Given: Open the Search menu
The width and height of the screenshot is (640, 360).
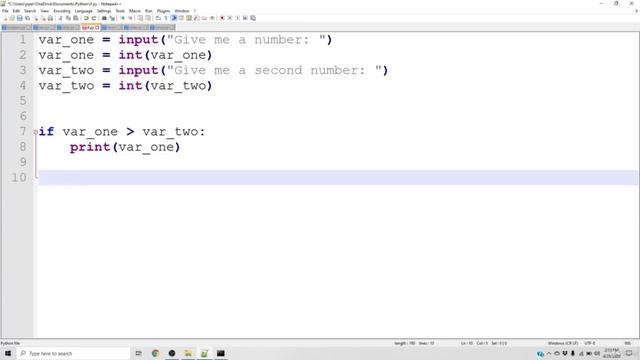Looking at the screenshot, I should pyautogui.click(x=30, y=11).
